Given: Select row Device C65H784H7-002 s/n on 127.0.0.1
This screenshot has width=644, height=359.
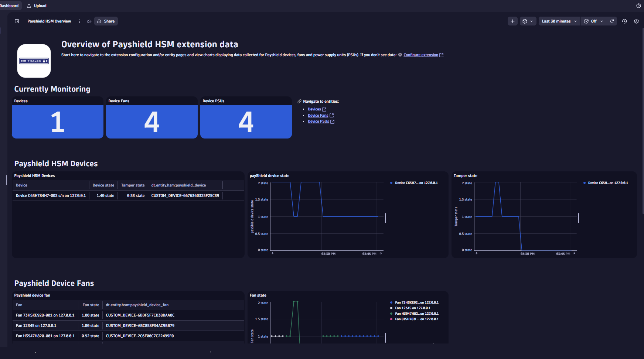Looking at the screenshot, I should [x=128, y=196].
